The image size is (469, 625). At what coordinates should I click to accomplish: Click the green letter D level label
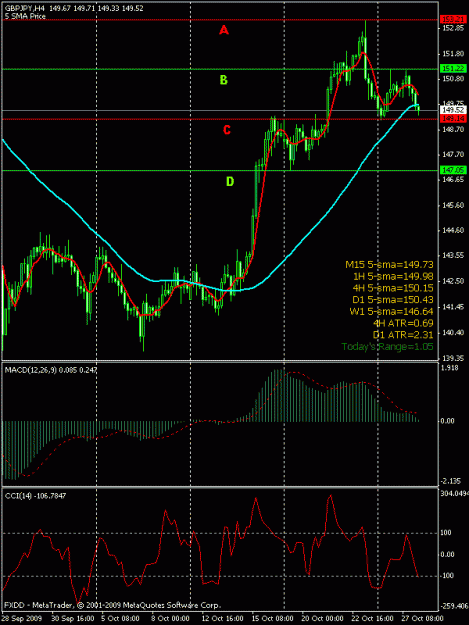pyautogui.click(x=230, y=182)
